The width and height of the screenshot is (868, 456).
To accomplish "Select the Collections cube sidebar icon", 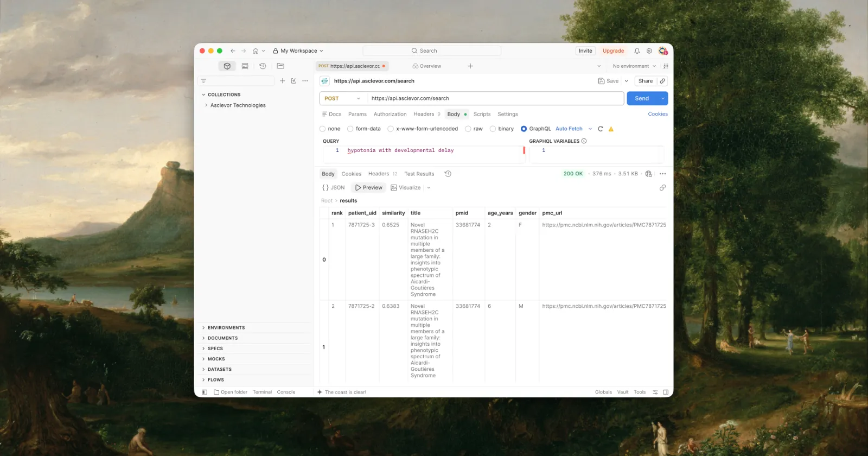I will click(x=227, y=66).
